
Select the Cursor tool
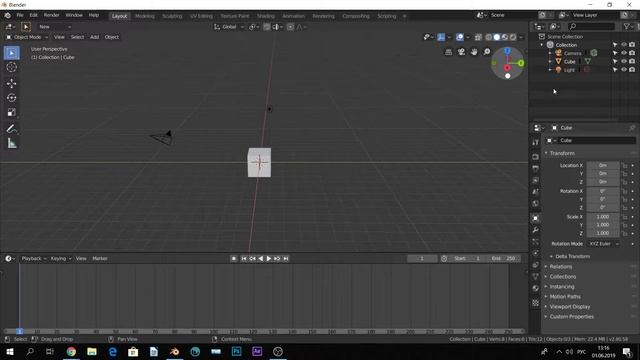11,67
